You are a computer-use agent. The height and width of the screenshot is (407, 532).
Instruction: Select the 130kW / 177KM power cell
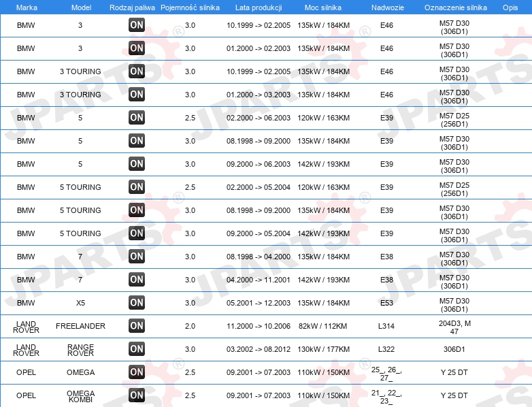pyautogui.click(x=323, y=349)
